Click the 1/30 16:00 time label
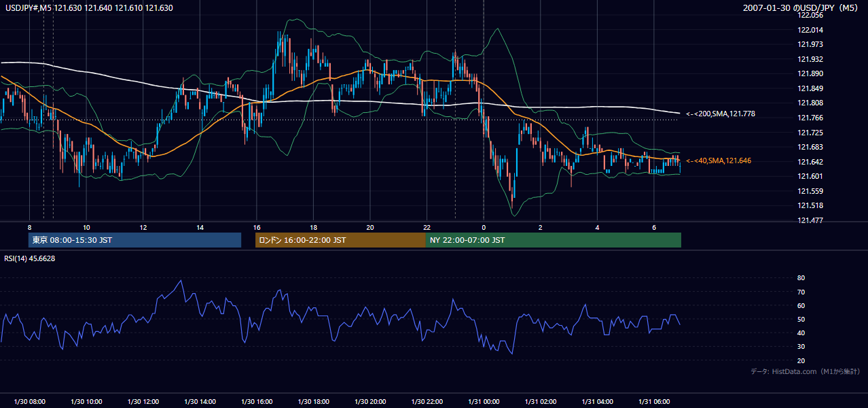Image resolution: width=868 pixels, height=408 pixels. [257, 402]
